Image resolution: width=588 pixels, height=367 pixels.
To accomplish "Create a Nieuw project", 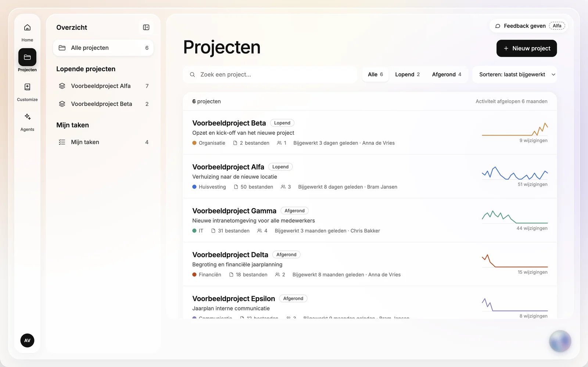I will (527, 48).
